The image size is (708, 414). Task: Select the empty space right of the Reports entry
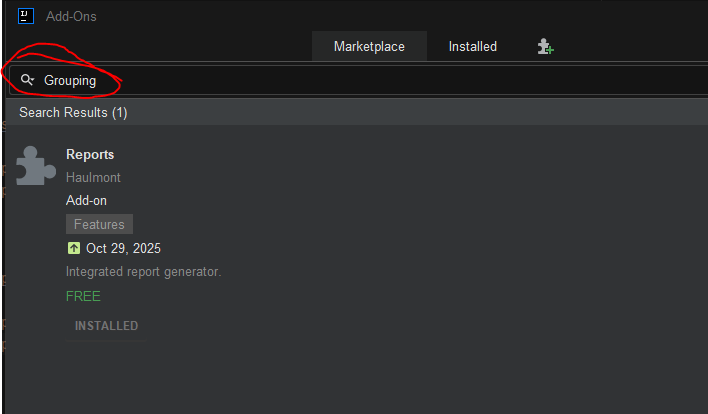click(450, 230)
